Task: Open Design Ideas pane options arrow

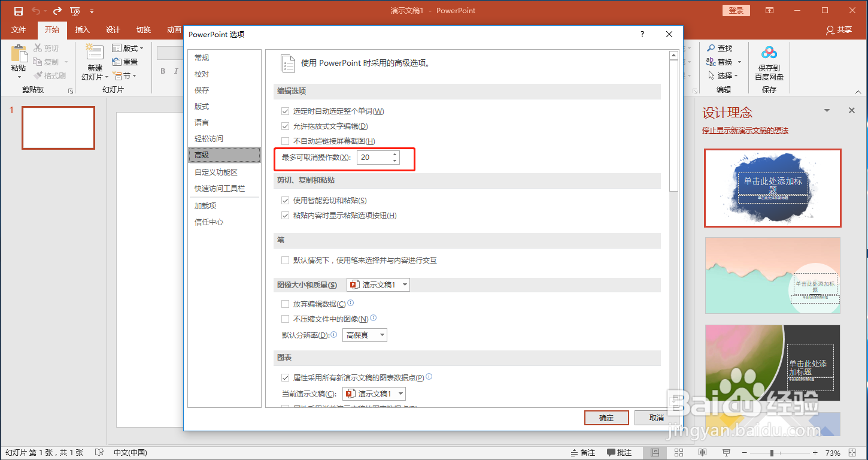Action: pyautogui.click(x=827, y=111)
